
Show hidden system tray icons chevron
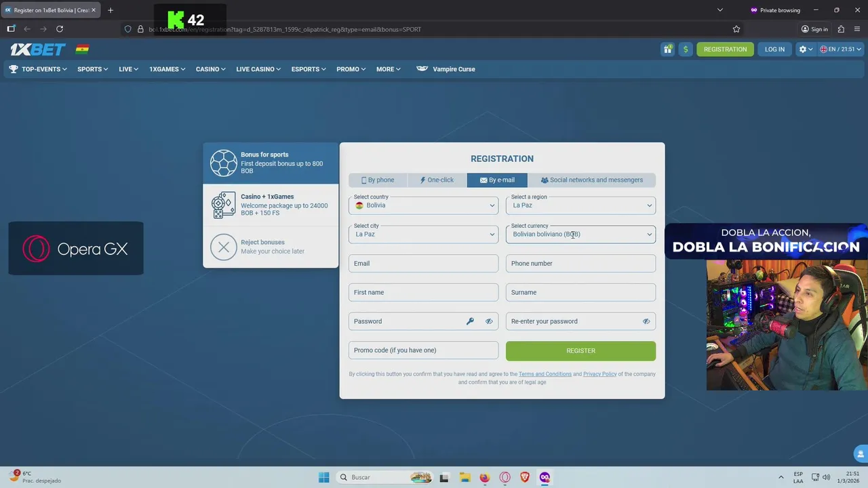(x=781, y=477)
